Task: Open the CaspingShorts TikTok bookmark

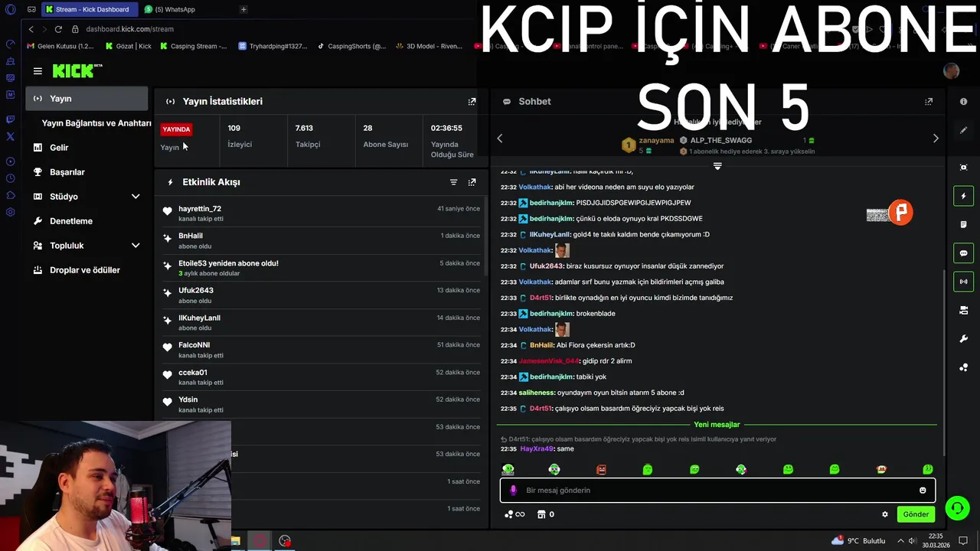Action: tap(351, 46)
